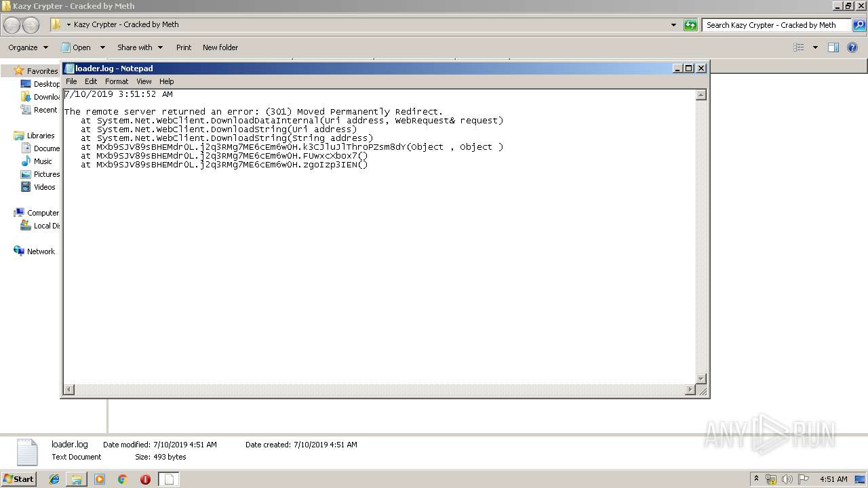Expand the address bar history dropdown

[x=673, y=25]
